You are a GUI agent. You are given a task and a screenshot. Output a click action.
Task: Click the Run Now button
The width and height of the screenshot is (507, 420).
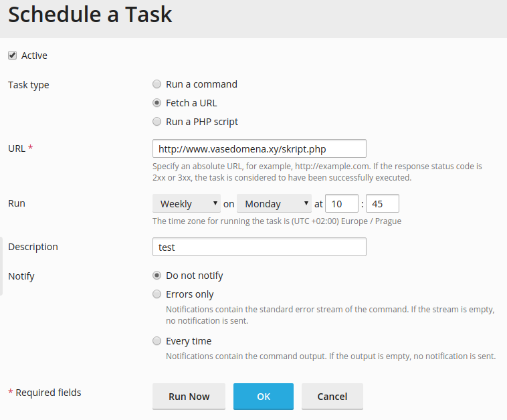[189, 397]
